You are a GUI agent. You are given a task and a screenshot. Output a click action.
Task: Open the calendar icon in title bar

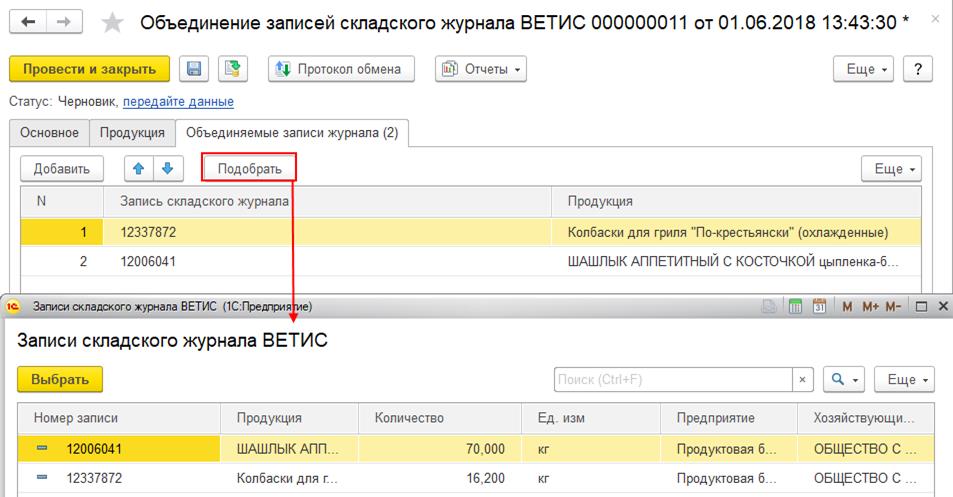[x=819, y=306]
